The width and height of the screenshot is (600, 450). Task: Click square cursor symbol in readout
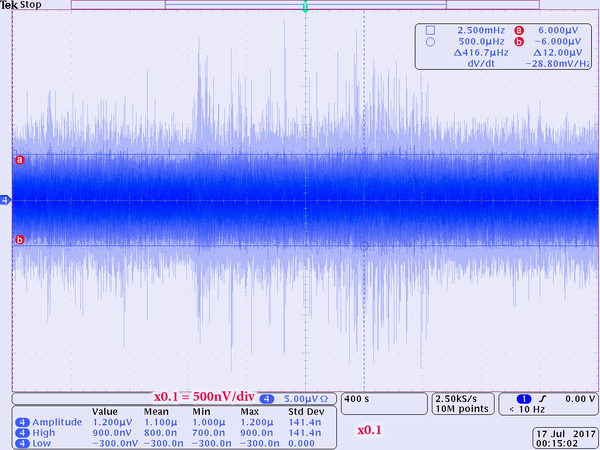coord(430,30)
